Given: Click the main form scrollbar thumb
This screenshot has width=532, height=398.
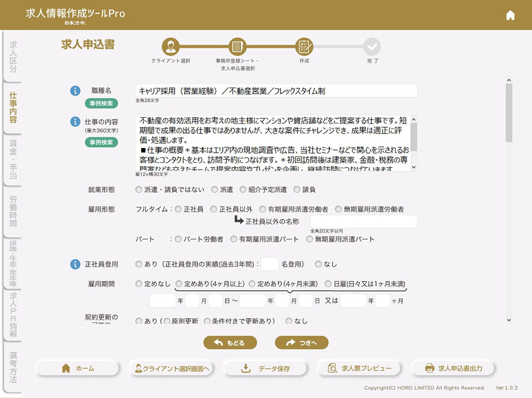Looking at the screenshot, I should click(x=509, y=113).
